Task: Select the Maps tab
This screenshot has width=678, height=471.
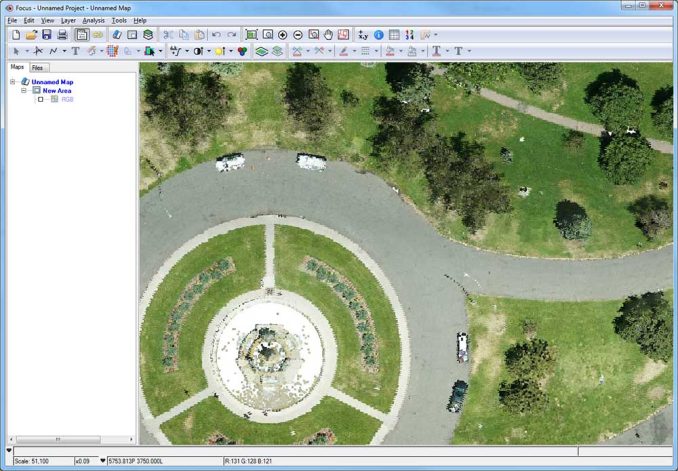Action: point(17,67)
